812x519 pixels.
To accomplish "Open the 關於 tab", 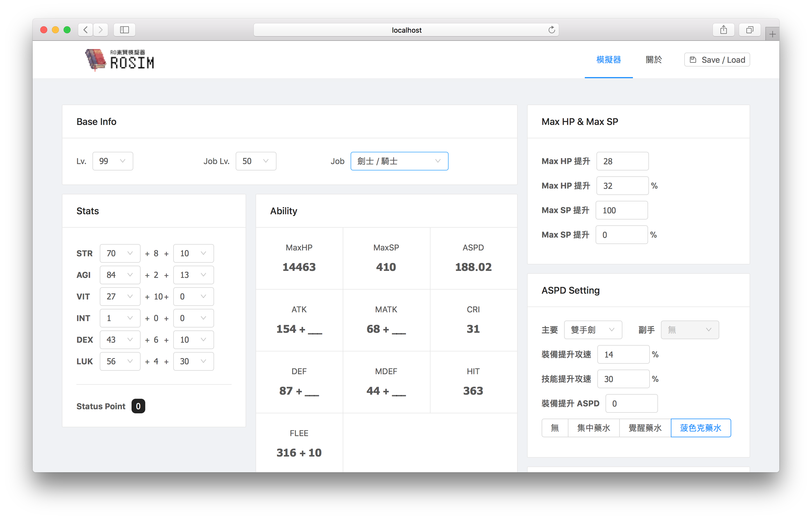I will (654, 60).
